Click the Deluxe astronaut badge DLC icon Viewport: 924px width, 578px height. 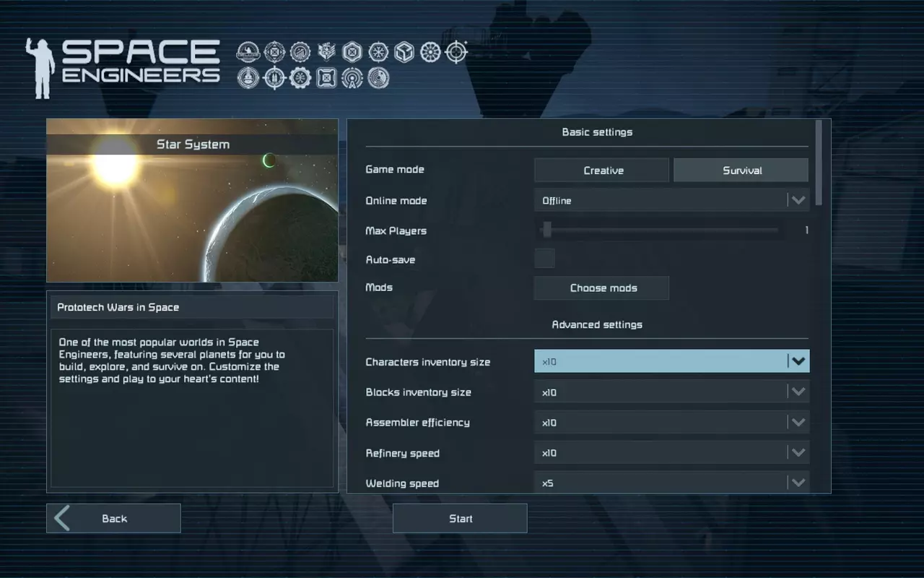[248, 52]
